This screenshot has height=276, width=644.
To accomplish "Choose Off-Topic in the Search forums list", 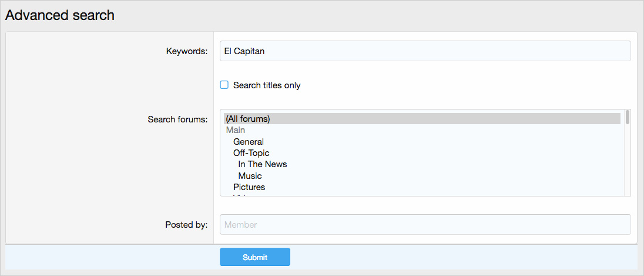I will pos(422,153).
